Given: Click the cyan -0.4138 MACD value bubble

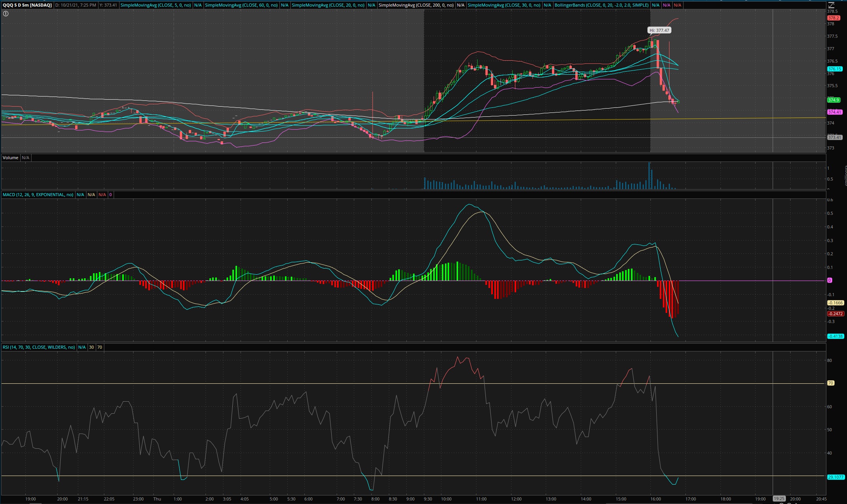Looking at the screenshot, I should tap(835, 336).
